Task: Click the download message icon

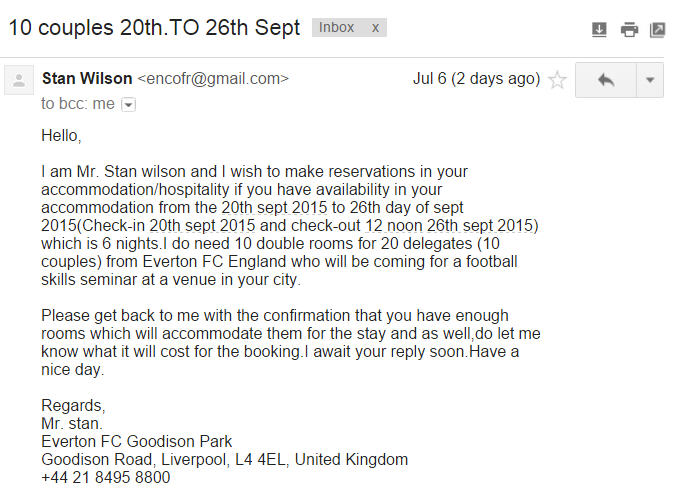Action: 599,30
